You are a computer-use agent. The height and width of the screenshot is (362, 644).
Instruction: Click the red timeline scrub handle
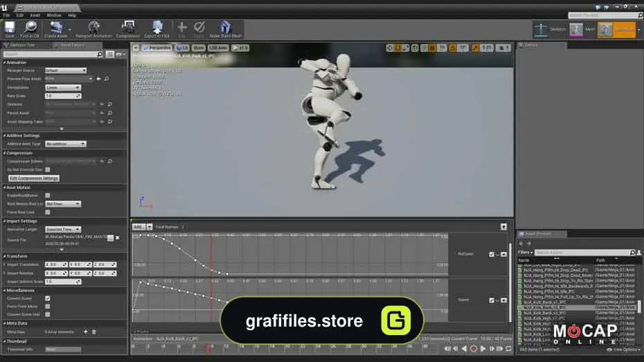(208, 348)
